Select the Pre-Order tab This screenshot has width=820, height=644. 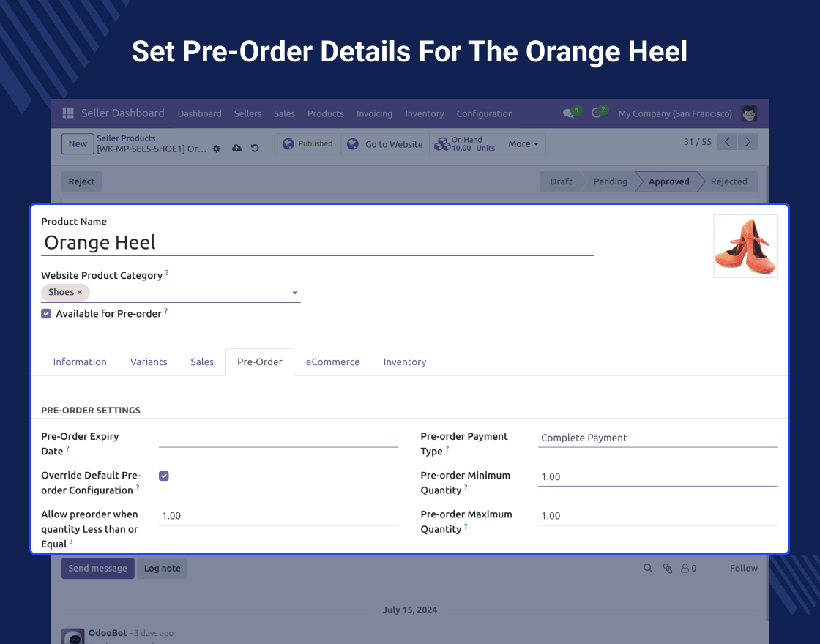tap(259, 362)
